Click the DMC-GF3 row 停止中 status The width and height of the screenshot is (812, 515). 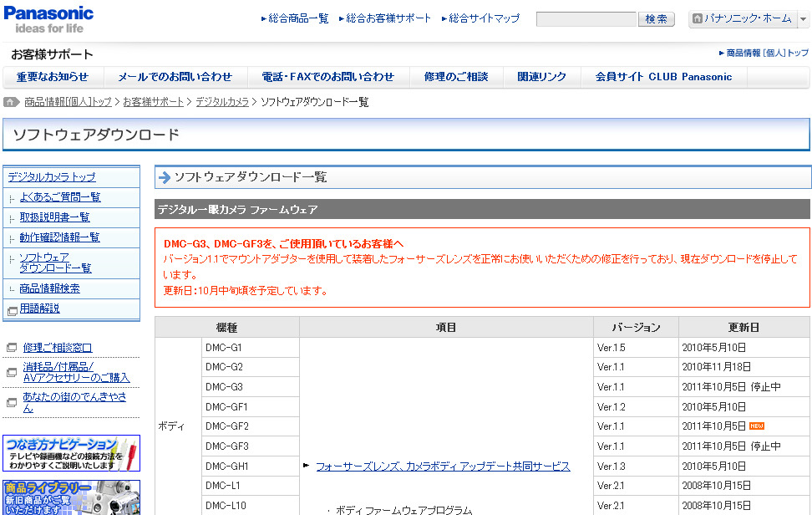[x=766, y=446]
